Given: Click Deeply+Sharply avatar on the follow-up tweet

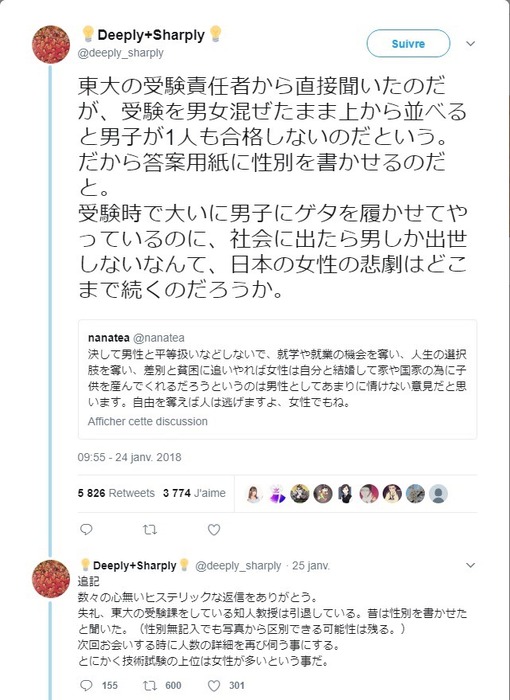Looking at the screenshot, I should pyautogui.click(x=50, y=579).
